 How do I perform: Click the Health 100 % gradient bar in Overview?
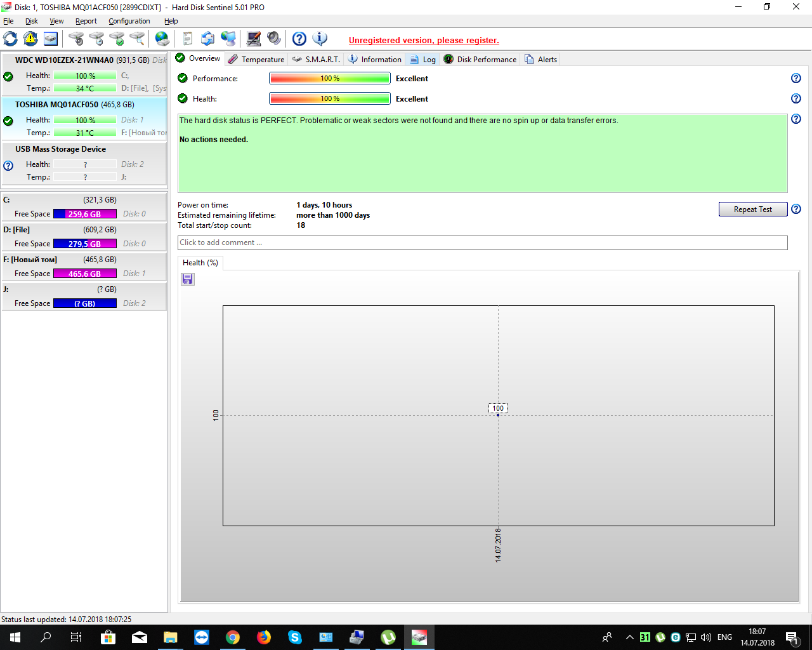[x=330, y=98]
